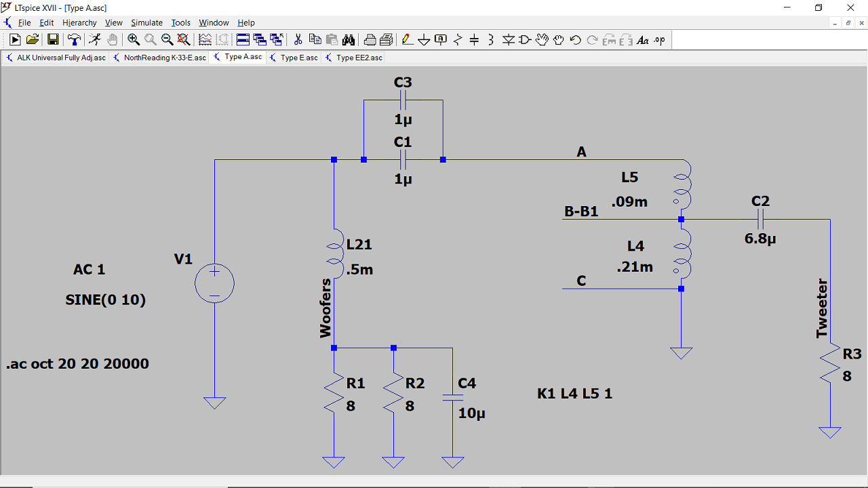This screenshot has height=488, width=868.
Task: Open the Help menu
Action: point(246,22)
